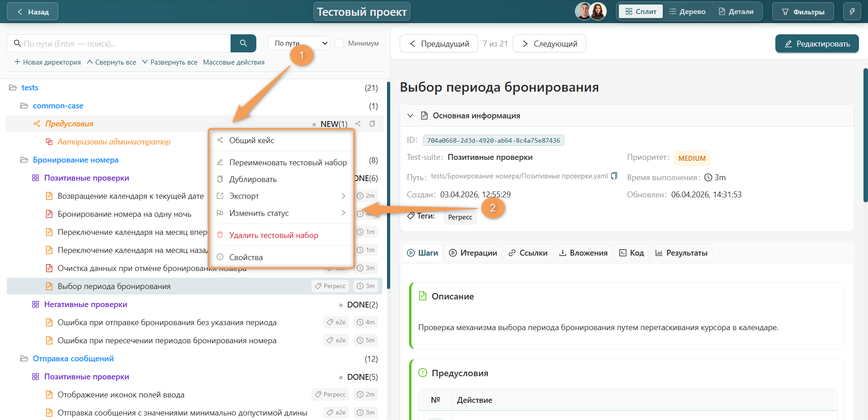This screenshot has height=420, width=868.
Task: Collapse the Основная информация section
Action: point(410,116)
